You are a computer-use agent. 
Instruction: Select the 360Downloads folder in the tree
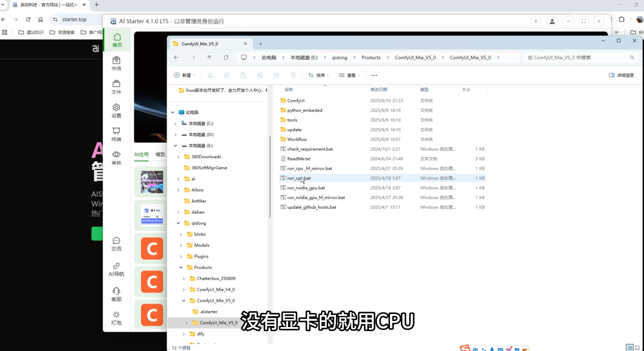click(x=206, y=157)
